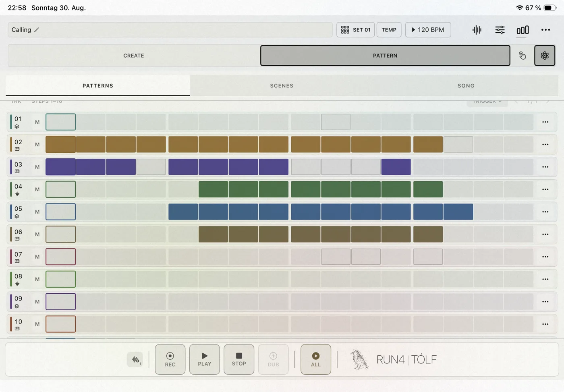The width and height of the screenshot is (564, 392).
Task: Click the DUB overdub button
Action: pos(273,359)
